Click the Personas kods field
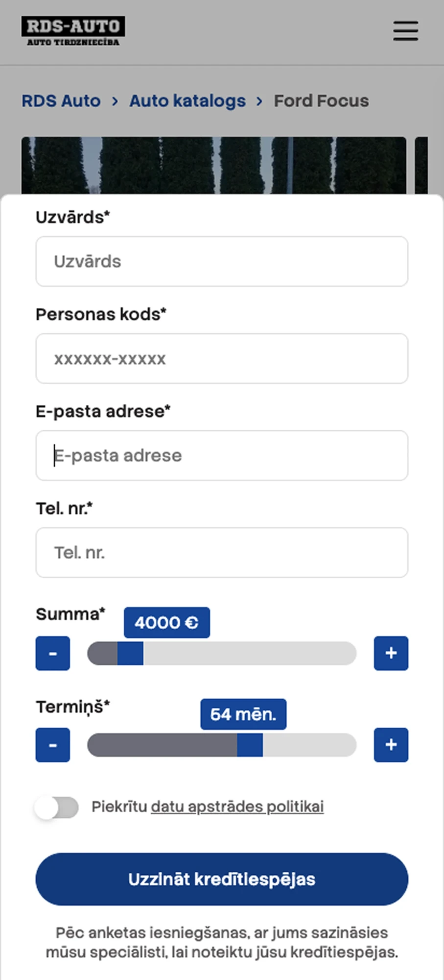Screen dimensions: 444x980 (222, 359)
